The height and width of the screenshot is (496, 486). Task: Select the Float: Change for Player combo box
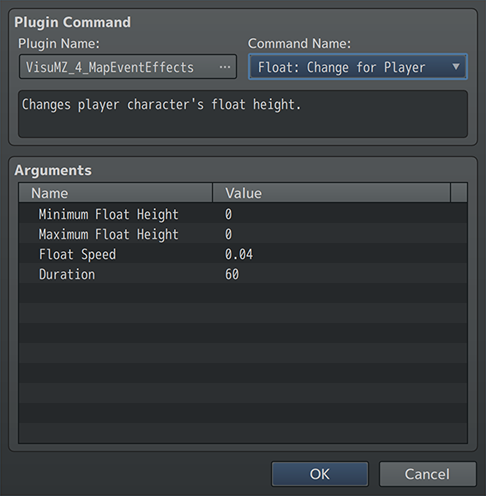point(358,67)
